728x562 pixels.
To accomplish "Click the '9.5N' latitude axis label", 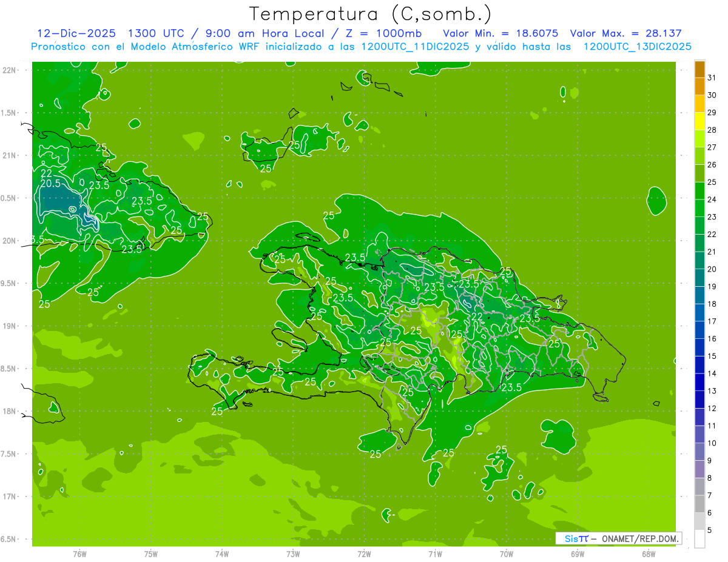I will (x=8, y=284).
